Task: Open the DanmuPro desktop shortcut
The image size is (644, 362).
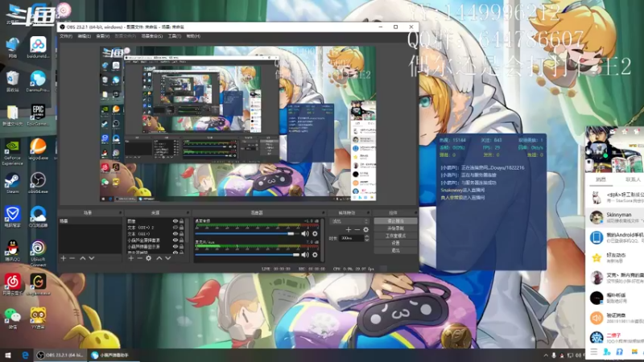Action: click(x=38, y=81)
